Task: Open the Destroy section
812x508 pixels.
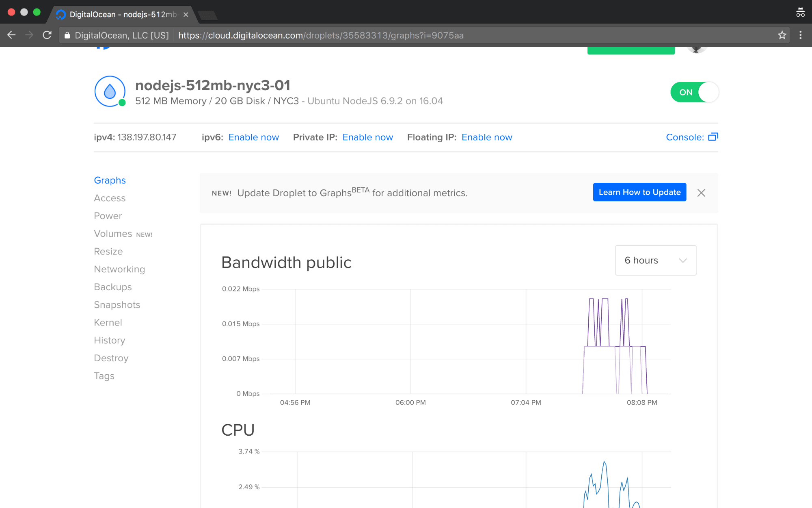Action: (x=111, y=358)
